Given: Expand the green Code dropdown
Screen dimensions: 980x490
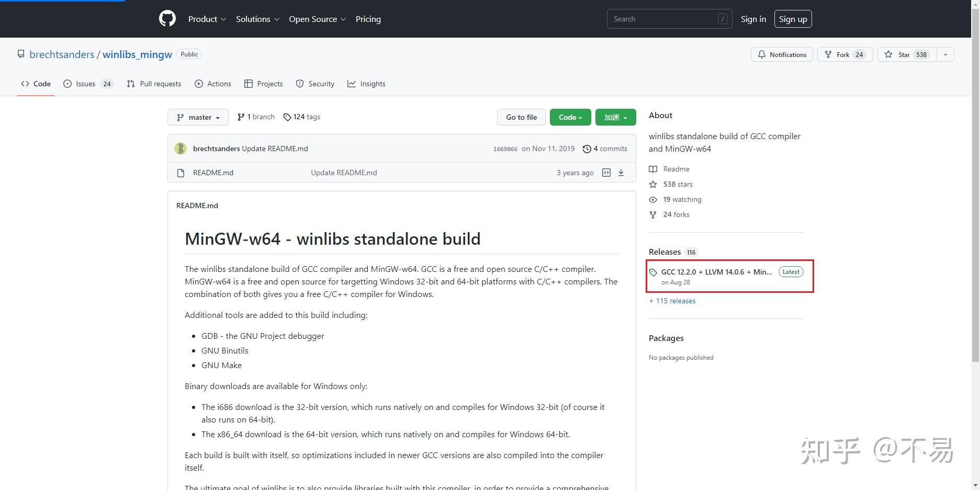Looking at the screenshot, I should [x=570, y=117].
